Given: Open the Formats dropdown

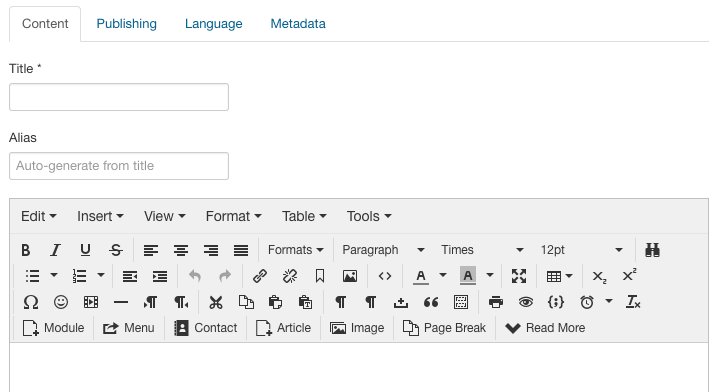Looking at the screenshot, I should coord(295,250).
